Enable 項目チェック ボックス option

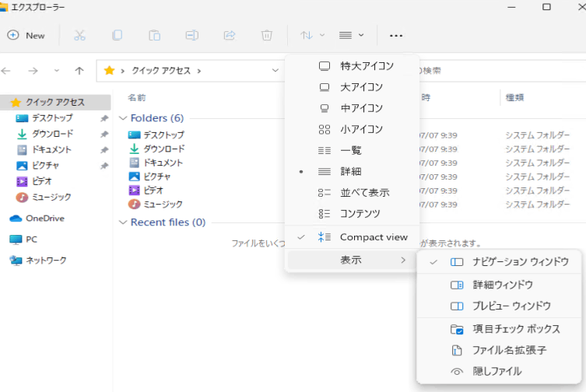pos(500,329)
